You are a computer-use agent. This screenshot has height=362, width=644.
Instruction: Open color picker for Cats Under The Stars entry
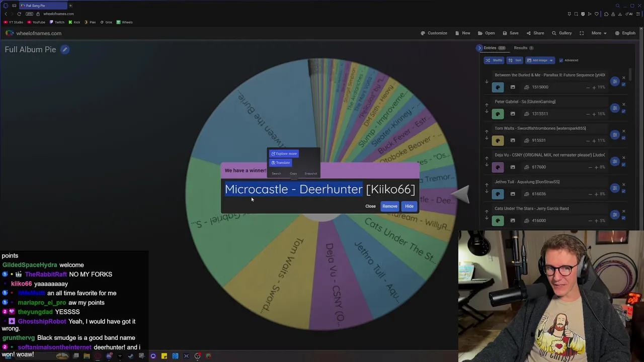[498, 220]
